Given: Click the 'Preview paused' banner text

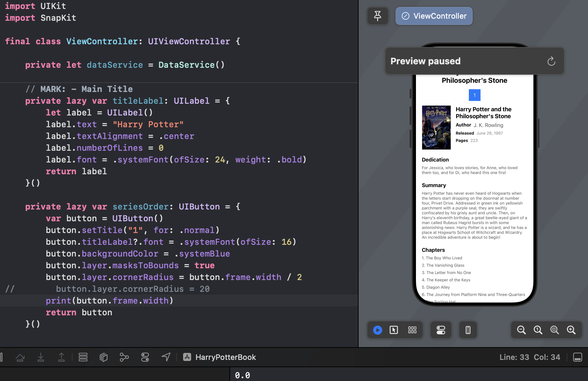Looking at the screenshot, I should click(x=425, y=61).
